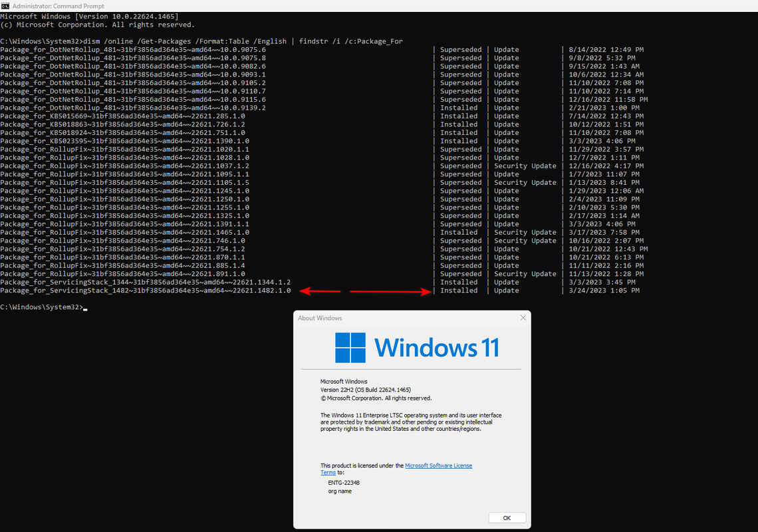Click the Microsoft Windows Version 10.0.22624.1465 line

pos(90,17)
